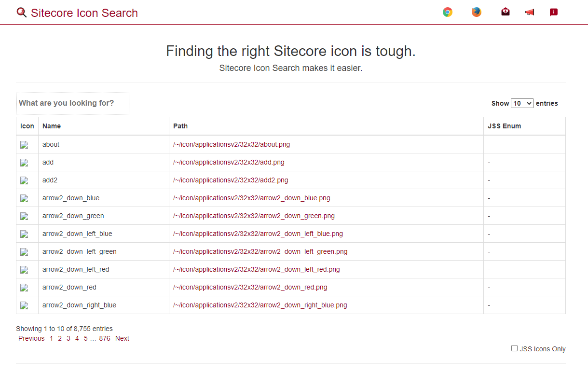Click the Next pagination link
Screen dimensions: 588x373
pyautogui.click(x=122, y=338)
